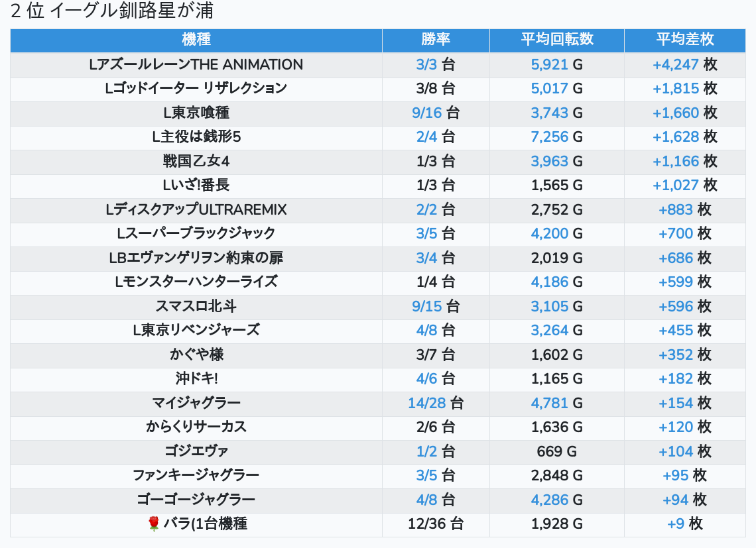Click the +1,815 value for Lゴッドイーター
Viewport: 756px width, 548px height.
(676, 89)
